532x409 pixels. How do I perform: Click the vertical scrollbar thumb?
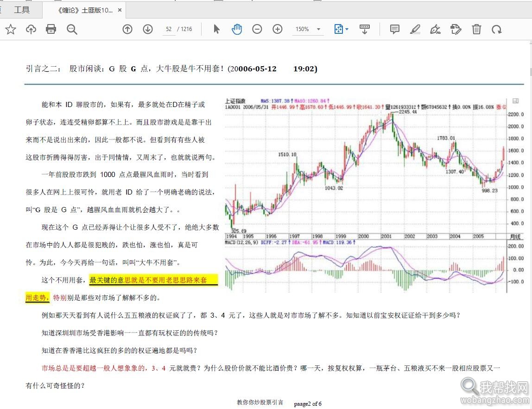click(530, 72)
